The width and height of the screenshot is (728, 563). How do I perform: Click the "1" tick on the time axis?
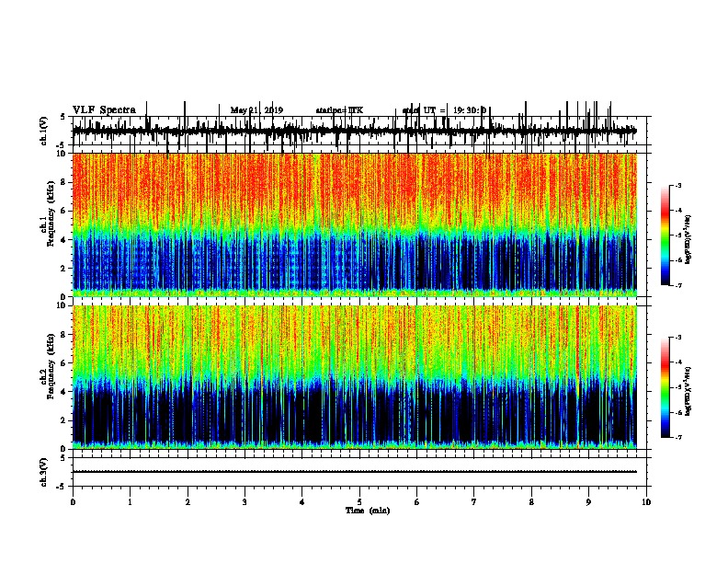[130, 502]
